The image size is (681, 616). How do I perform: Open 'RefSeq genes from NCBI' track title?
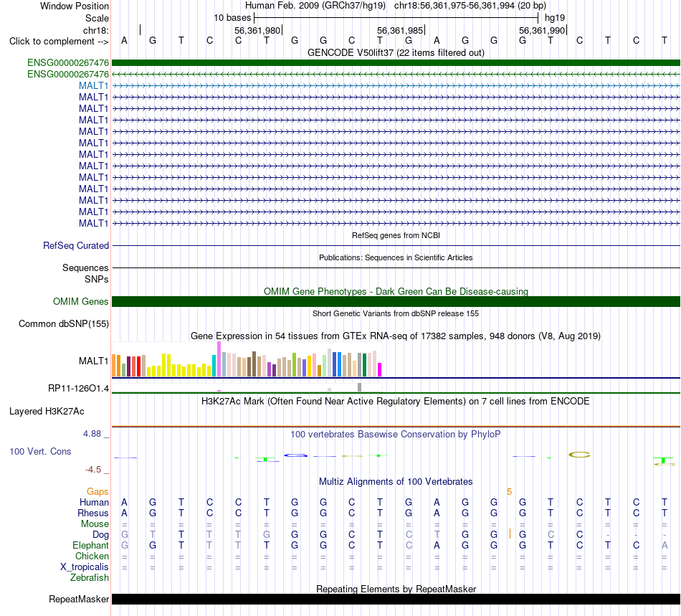click(396, 235)
